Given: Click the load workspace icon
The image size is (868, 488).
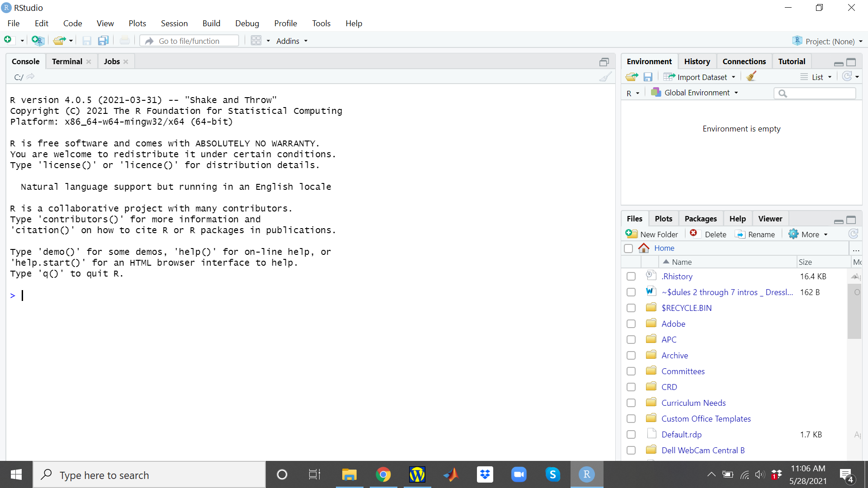Looking at the screenshot, I should (631, 77).
